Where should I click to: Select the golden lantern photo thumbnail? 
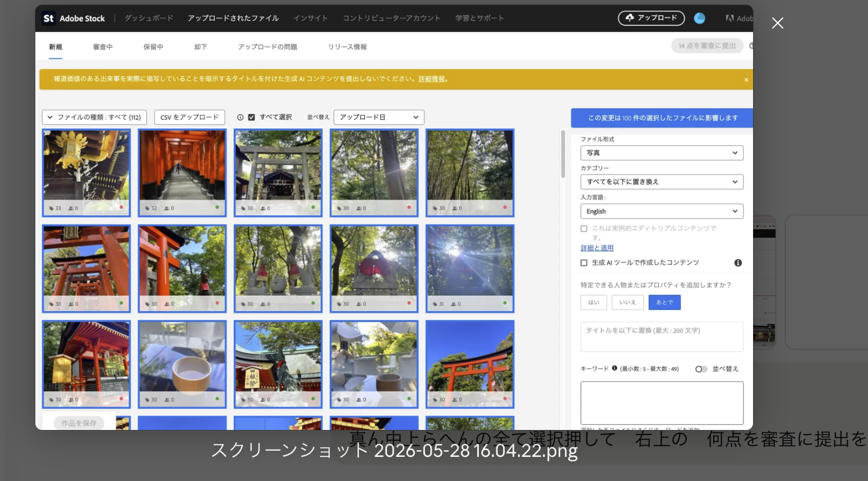point(86,173)
